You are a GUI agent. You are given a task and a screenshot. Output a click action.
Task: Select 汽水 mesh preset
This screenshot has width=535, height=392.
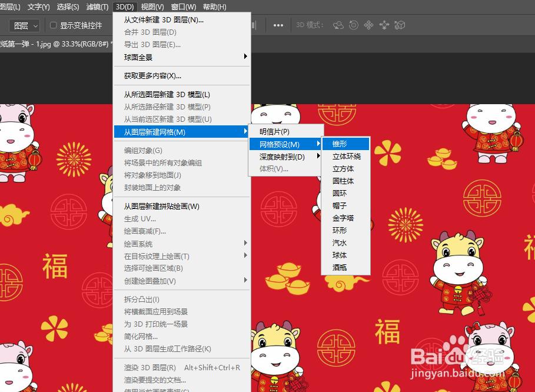tap(345, 242)
